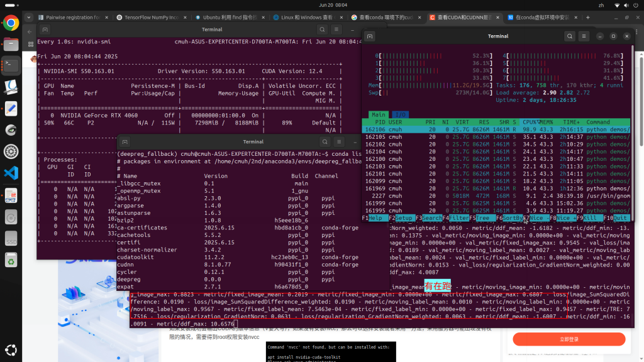This screenshot has width=644, height=362.
Task: Launch Visual Studio Code from the dock
Action: coord(11,173)
